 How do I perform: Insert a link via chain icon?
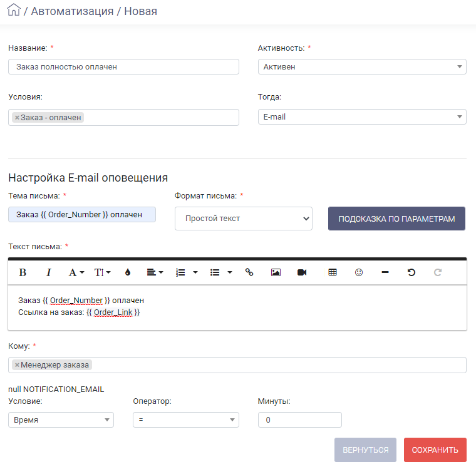tap(249, 272)
